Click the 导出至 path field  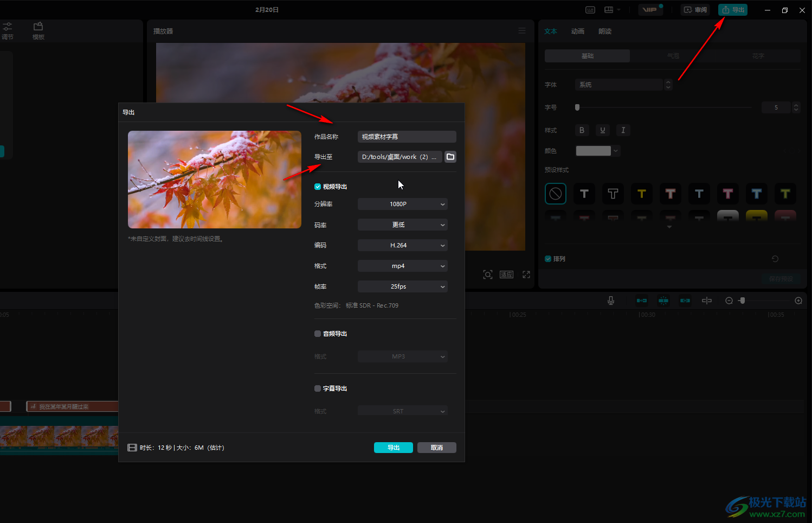[400, 157]
